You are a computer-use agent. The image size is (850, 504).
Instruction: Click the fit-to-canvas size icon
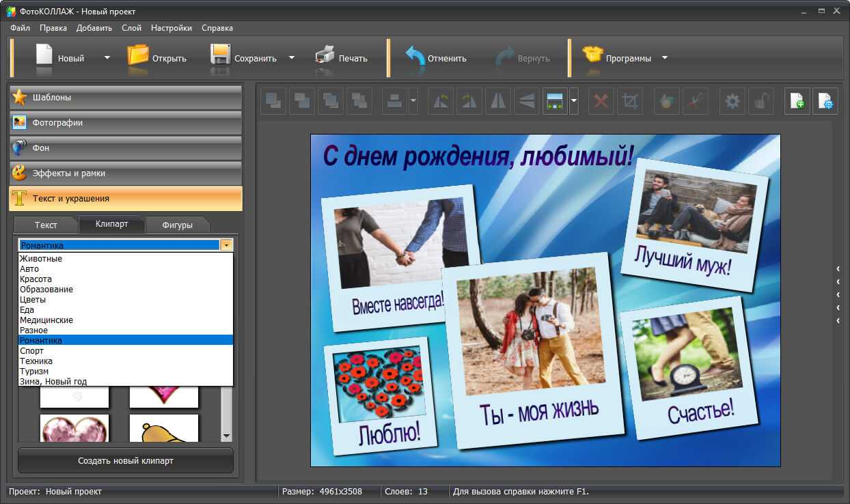pyautogui.click(x=555, y=102)
